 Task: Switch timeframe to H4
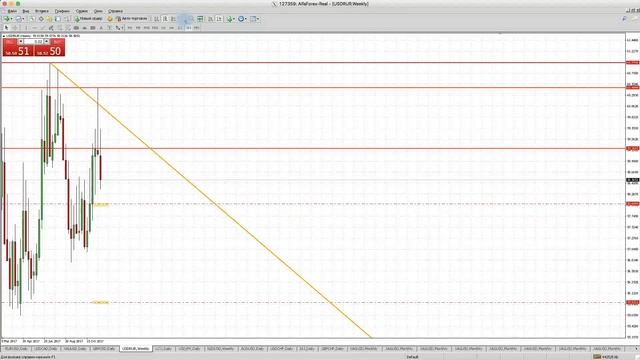click(x=171, y=28)
